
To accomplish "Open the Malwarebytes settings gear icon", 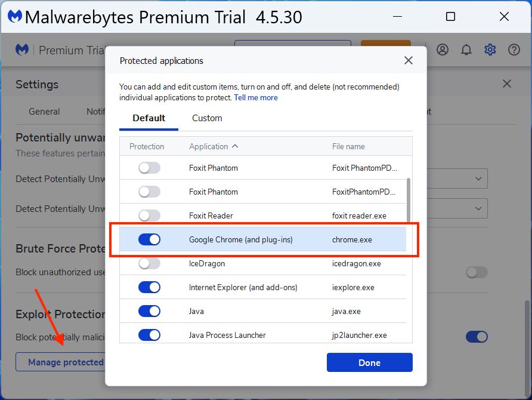I will (490, 50).
